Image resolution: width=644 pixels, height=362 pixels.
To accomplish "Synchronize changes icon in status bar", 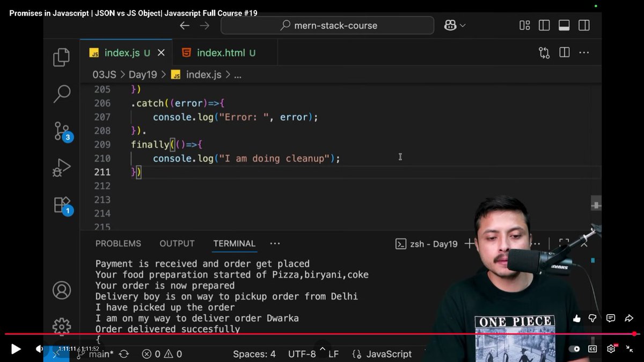I will point(124,354).
